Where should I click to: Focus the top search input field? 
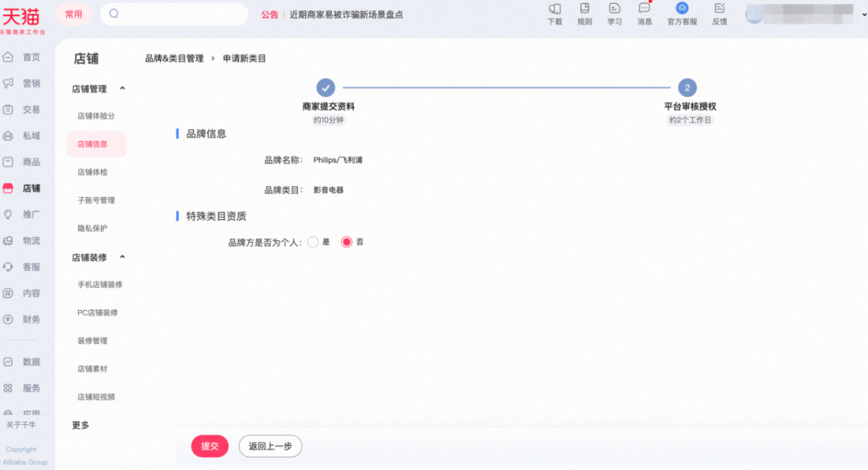click(181, 14)
